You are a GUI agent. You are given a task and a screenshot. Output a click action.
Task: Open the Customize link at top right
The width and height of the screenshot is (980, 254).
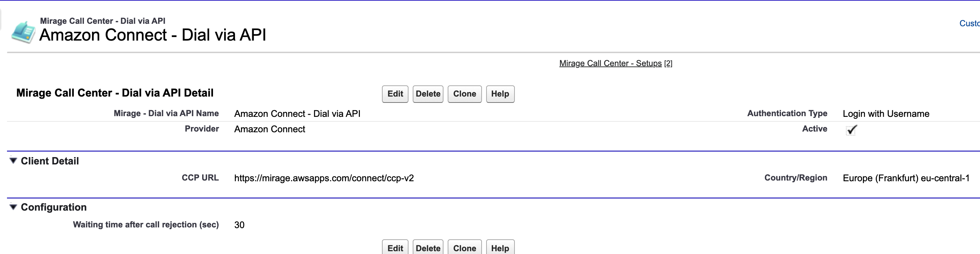(970, 23)
